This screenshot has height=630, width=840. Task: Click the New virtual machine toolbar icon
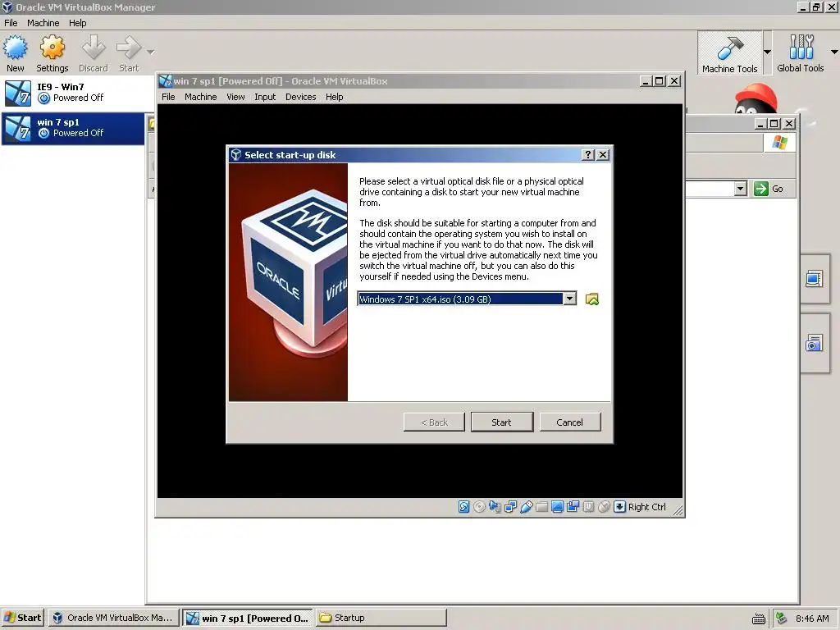15,53
